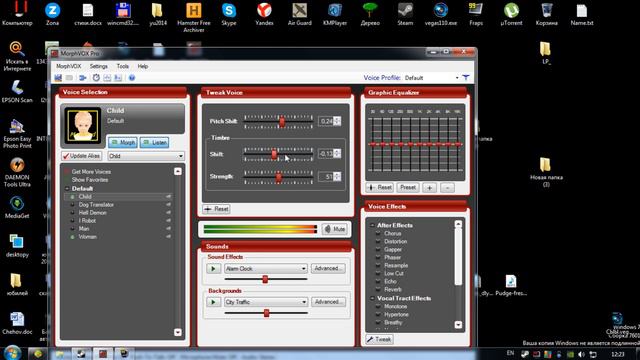
Task: Open the MorphVOX menu
Action: pyautogui.click(x=69, y=66)
